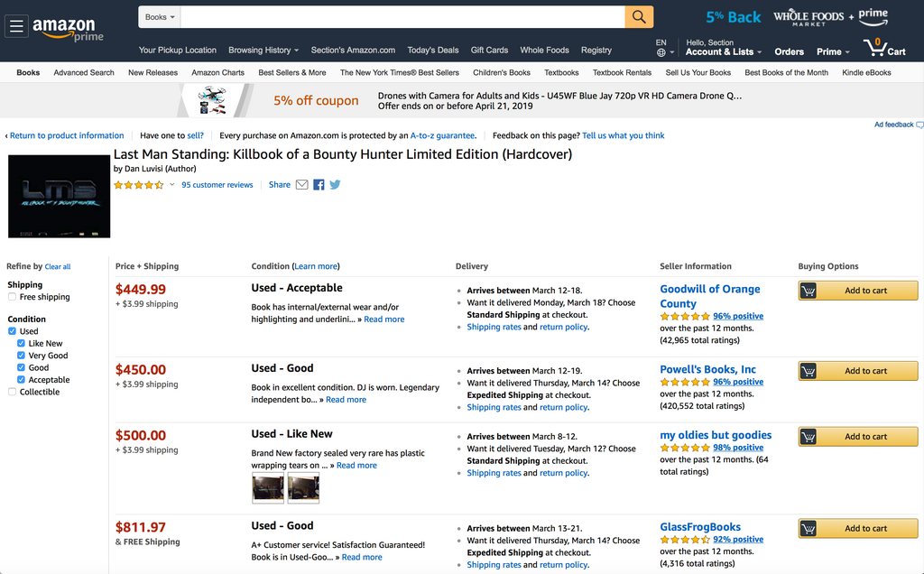The width and height of the screenshot is (924, 574).
Task: Open the EN language selector
Action: [x=665, y=48]
